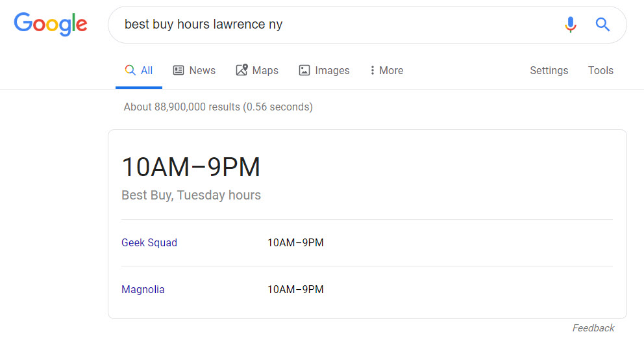Click the Google logo

pyautogui.click(x=51, y=24)
